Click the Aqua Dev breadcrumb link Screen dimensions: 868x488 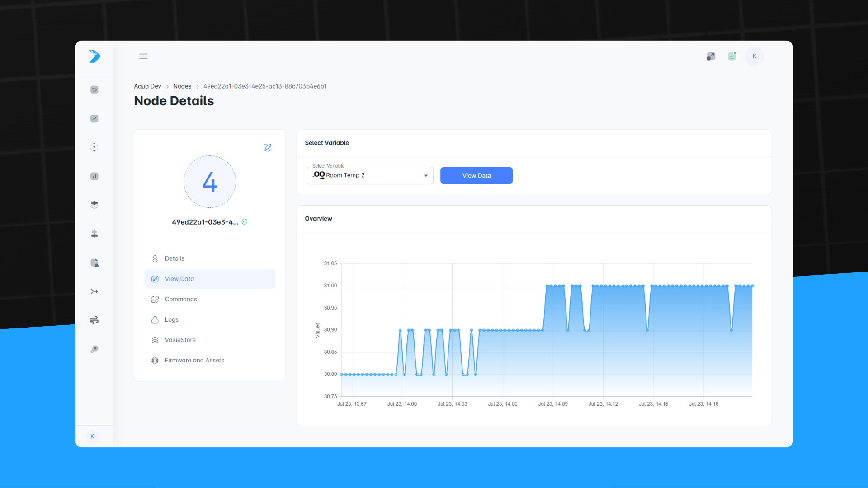[147, 86]
